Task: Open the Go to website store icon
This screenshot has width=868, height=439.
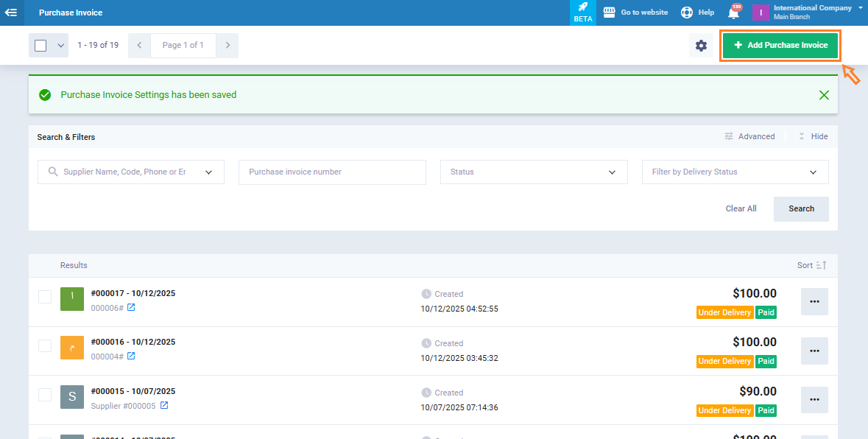Action: pos(609,13)
